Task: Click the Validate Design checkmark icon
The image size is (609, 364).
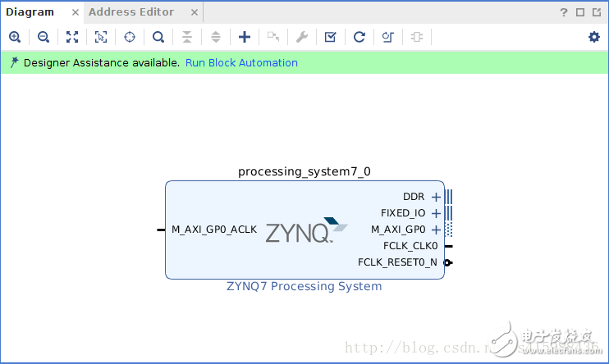Action: pyautogui.click(x=331, y=37)
